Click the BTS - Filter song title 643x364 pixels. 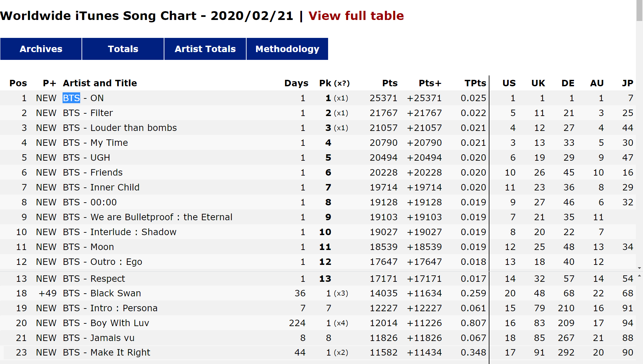pyautogui.click(x=88, y=113)
